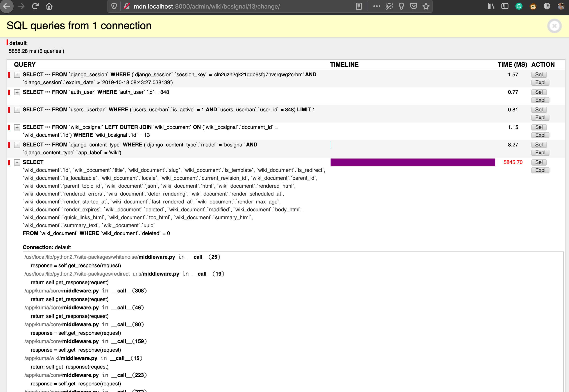Expand the wiki_bcsignal join query
The width and height of the screenshot is (569, 392).
click(x=17, y=127)
